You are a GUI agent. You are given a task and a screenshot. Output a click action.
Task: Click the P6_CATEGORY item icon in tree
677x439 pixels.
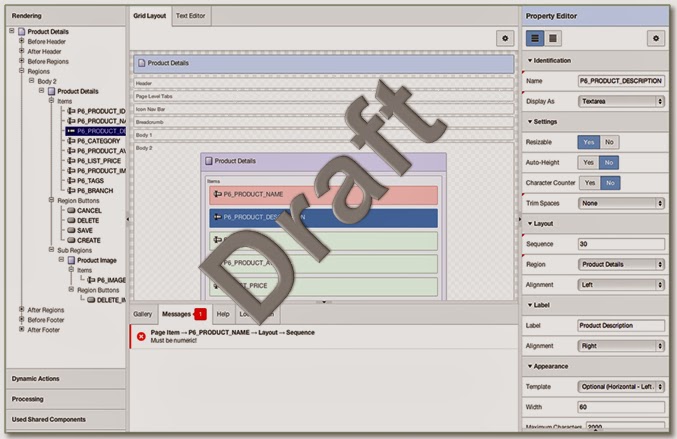click(71, 141)
